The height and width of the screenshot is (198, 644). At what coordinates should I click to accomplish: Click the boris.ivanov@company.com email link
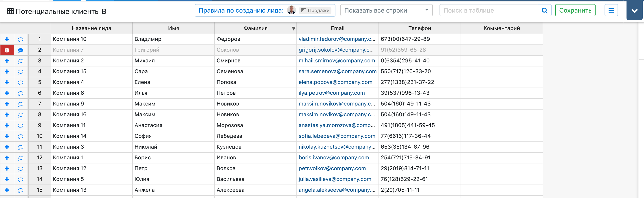(x=333, y=158)
